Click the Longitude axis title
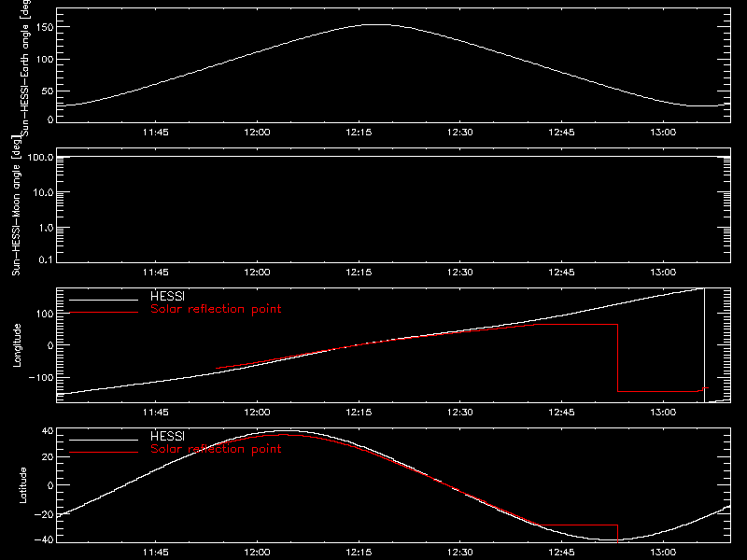 tap(17, 345)
